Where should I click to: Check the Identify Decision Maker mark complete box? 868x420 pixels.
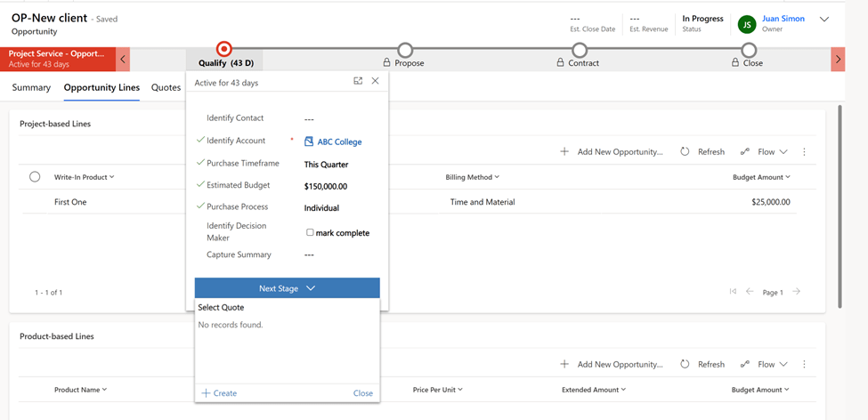[x=310, y=233]
